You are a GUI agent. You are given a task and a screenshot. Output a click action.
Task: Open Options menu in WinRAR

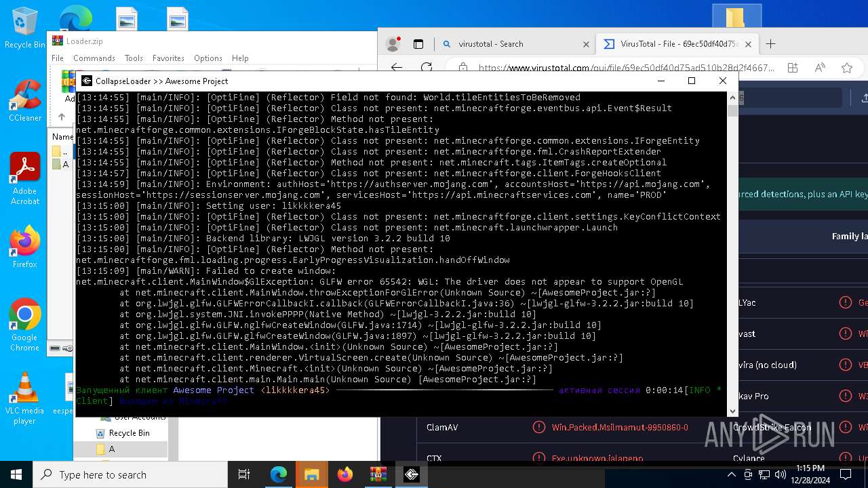(208, 58)
